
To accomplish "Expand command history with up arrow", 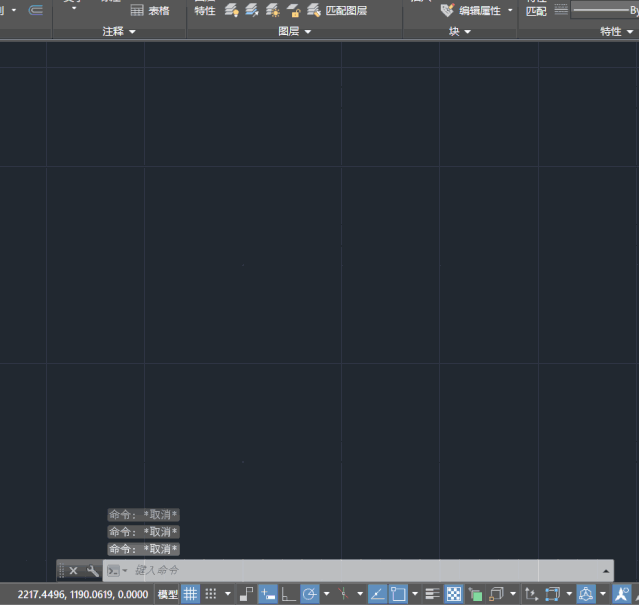I will [x=606, y=571].
